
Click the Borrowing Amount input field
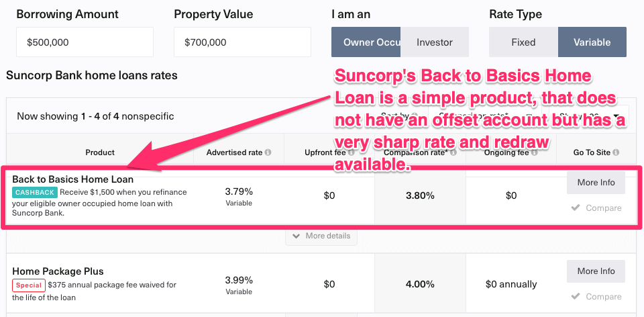point(85,42)
